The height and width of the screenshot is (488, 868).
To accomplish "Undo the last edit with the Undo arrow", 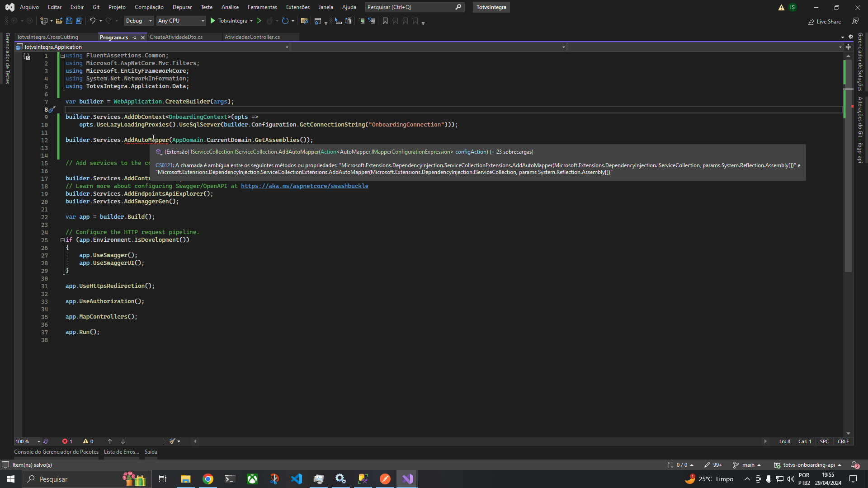I will [92, 21].
